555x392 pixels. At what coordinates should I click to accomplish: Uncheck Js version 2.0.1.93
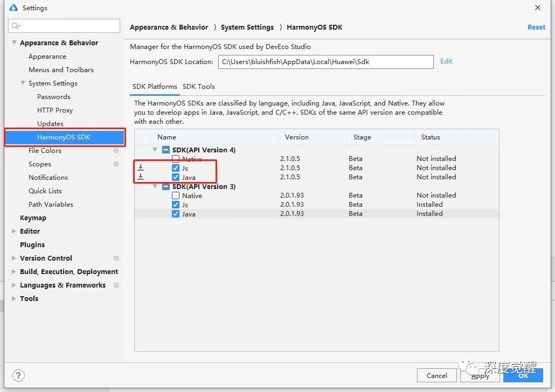coord(176,205)
